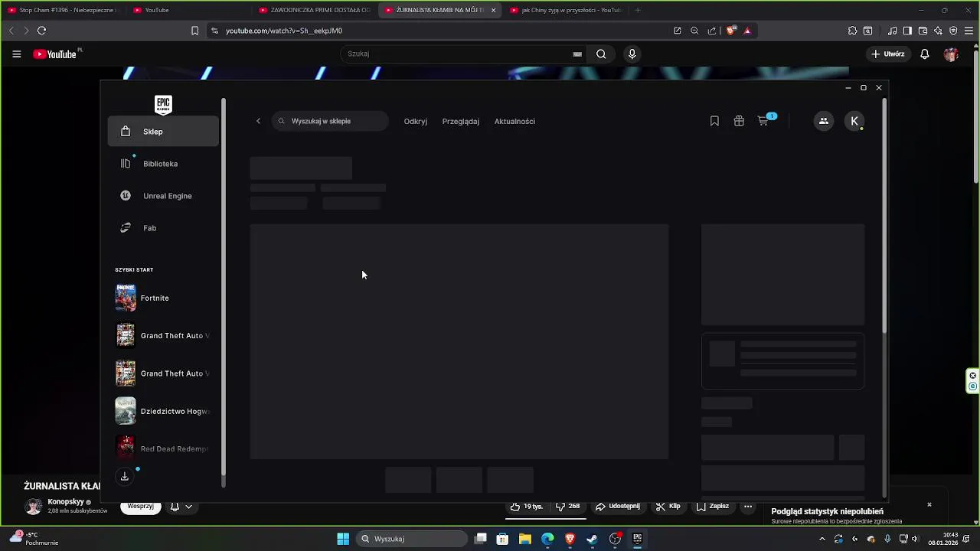Screen dimensions: 980x551
Task: Like the video with 19 tys.
Action: (528, 507)
